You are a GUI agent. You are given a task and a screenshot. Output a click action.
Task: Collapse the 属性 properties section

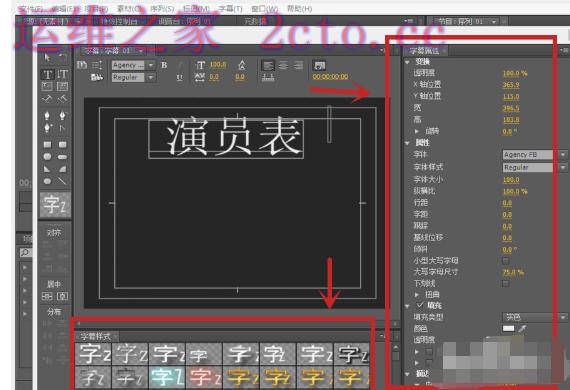pyautogui.click(x=408, y=143)
